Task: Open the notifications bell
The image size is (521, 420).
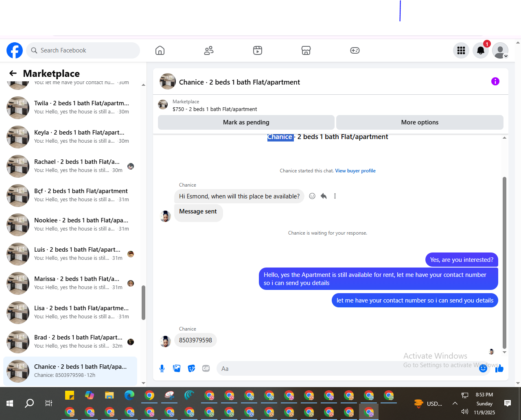Action: click(x=481, y=50)
